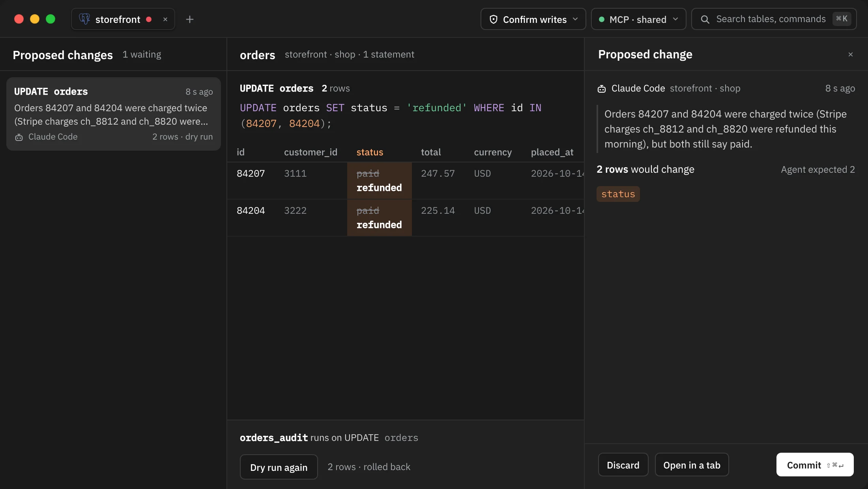
Task: Click customer_id cell 3111
Action: pos(295,174)
